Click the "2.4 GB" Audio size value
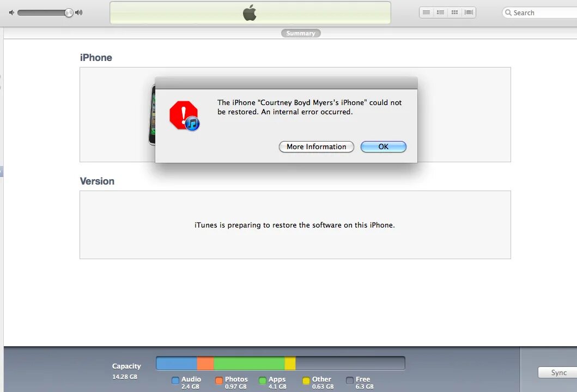 (x=190, y=387)
